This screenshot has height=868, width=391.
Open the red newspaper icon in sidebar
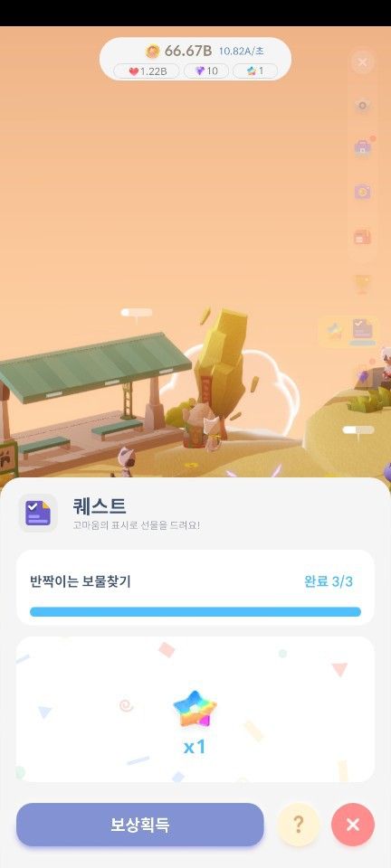click(x=362, y=238)
